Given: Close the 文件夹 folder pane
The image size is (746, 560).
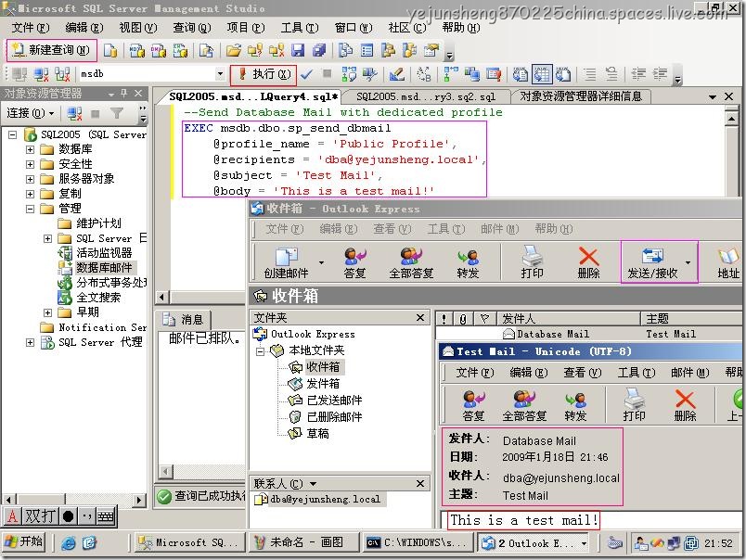Looking at the screenshot, I should point(420,318).
